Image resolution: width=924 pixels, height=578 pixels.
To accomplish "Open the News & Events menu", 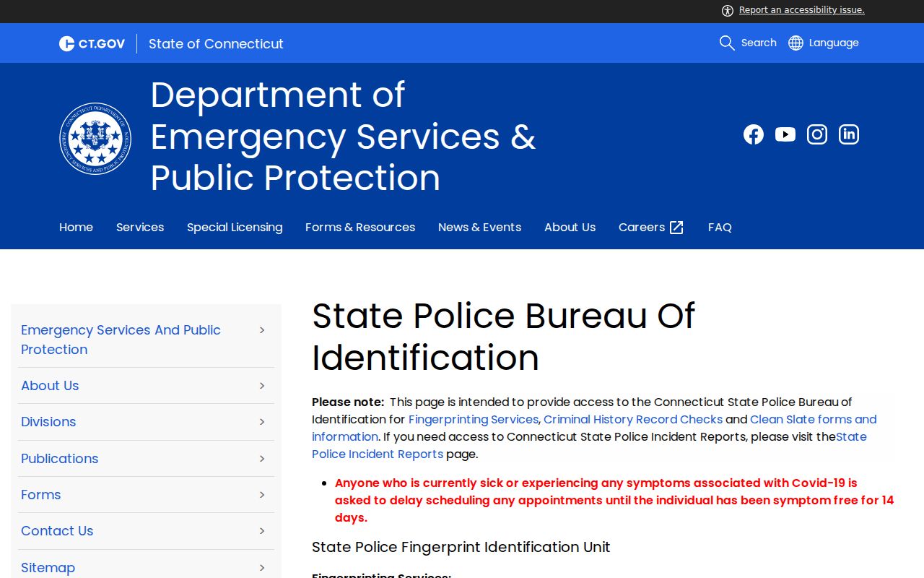I will click(479, 227).
